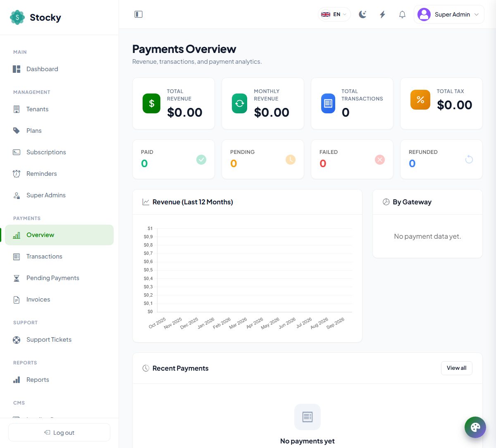Open Dashboard from the sidebar
Screen dimensions: 496x448
tap(59, 69)
